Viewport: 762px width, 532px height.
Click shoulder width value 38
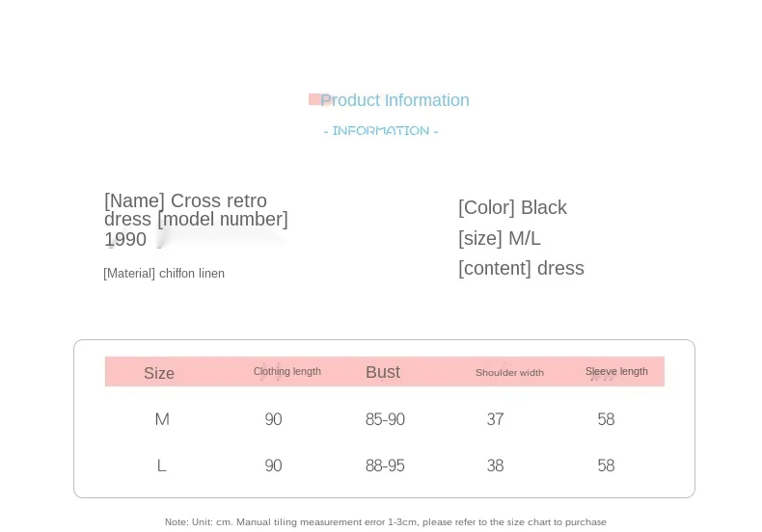click(x=495, y=465)
